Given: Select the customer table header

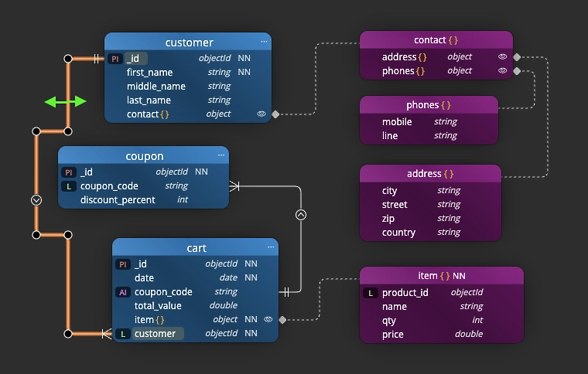Looking at the screenshot, I should tap(188, 42).
